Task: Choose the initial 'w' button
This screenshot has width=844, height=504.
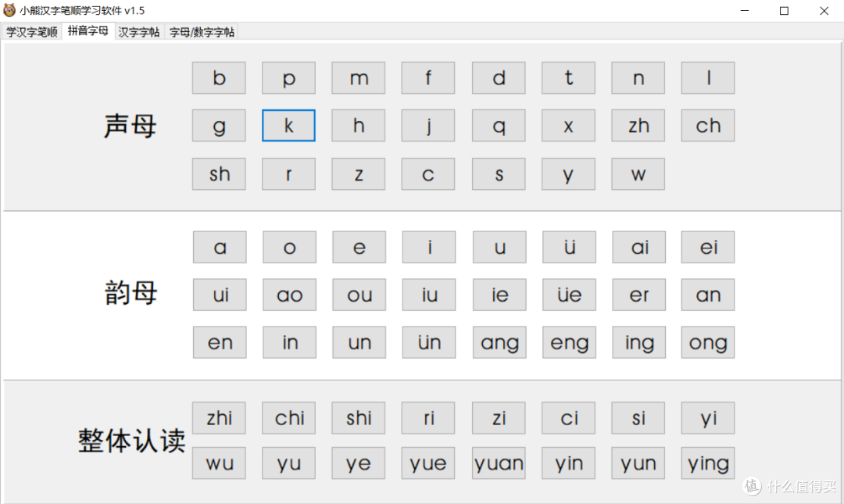Action: coord(638,174)
